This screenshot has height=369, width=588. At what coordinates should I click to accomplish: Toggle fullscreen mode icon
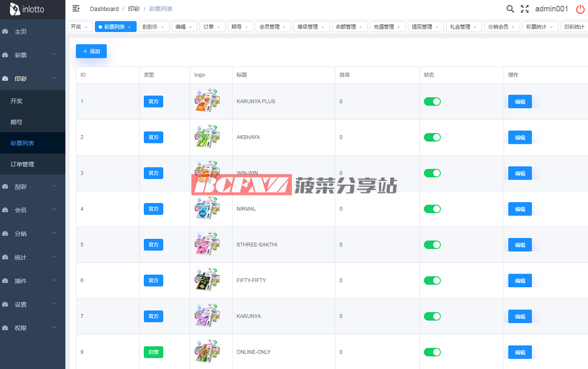point(525,9)
